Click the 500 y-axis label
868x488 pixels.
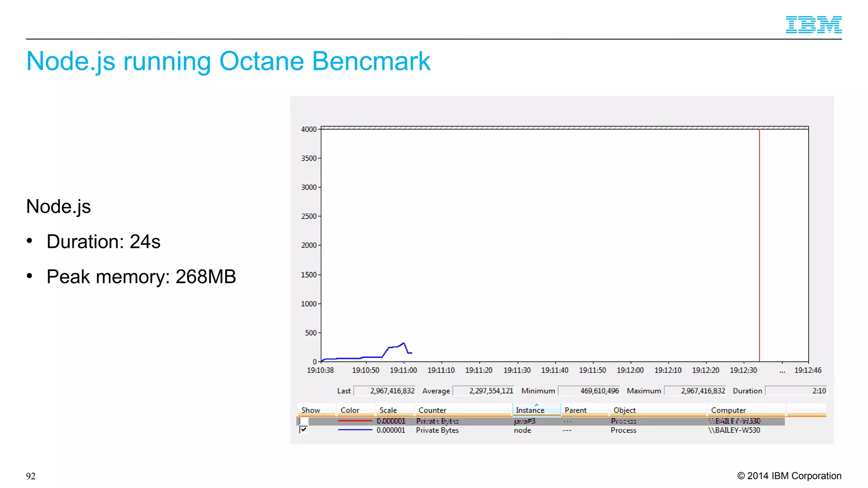(311, 333)
